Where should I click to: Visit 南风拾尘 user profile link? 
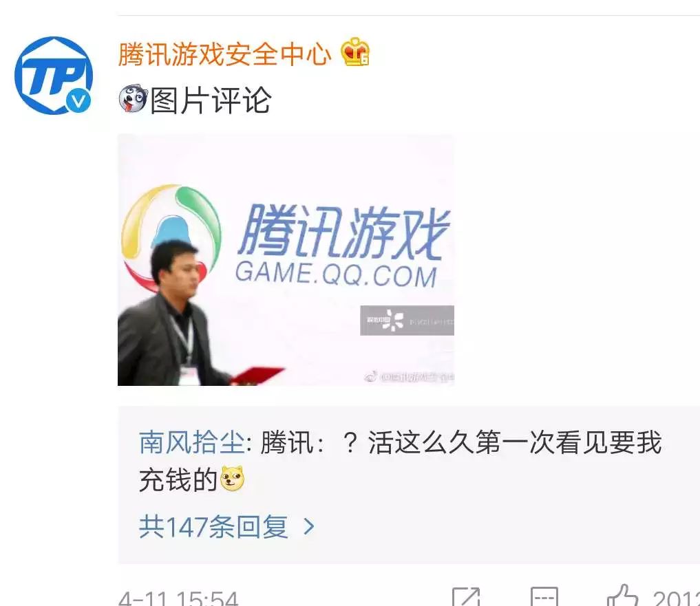click(x=192, y=442)
